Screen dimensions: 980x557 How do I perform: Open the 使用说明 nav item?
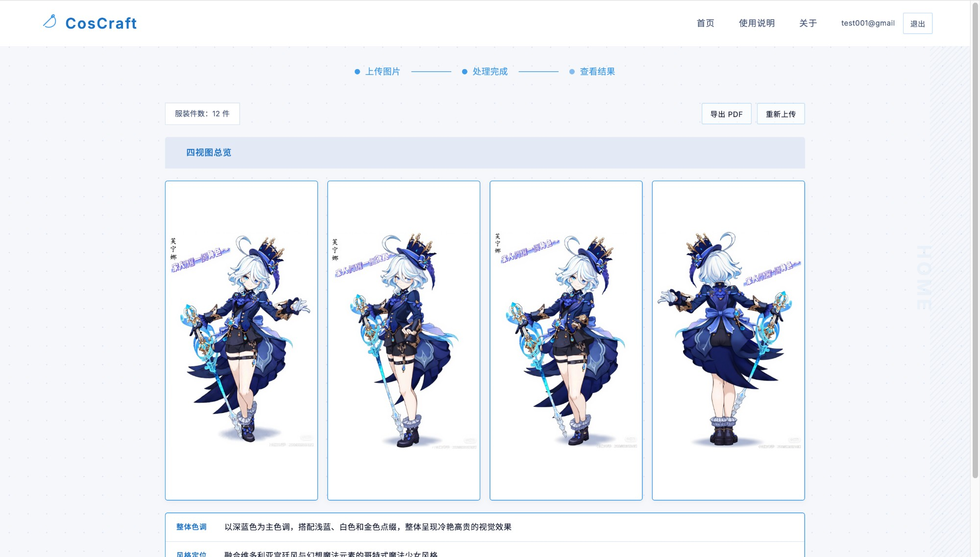click(757, 23)
